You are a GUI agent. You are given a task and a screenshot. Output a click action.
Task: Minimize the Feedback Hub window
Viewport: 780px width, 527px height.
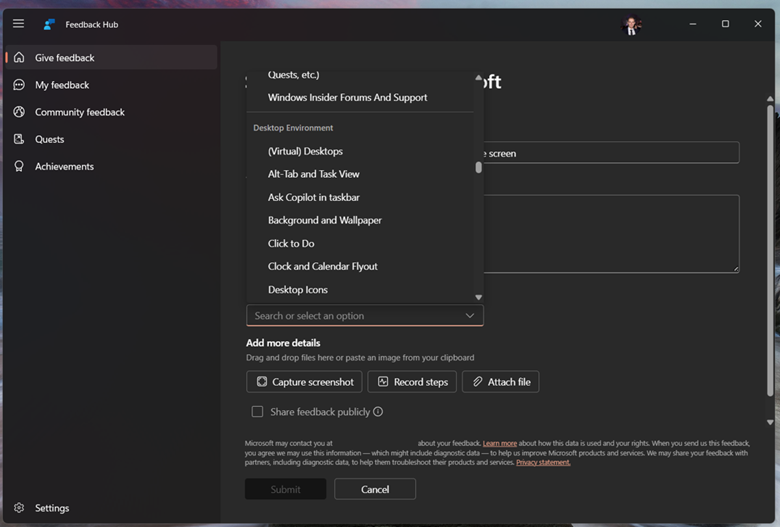[x=692, y=24]
